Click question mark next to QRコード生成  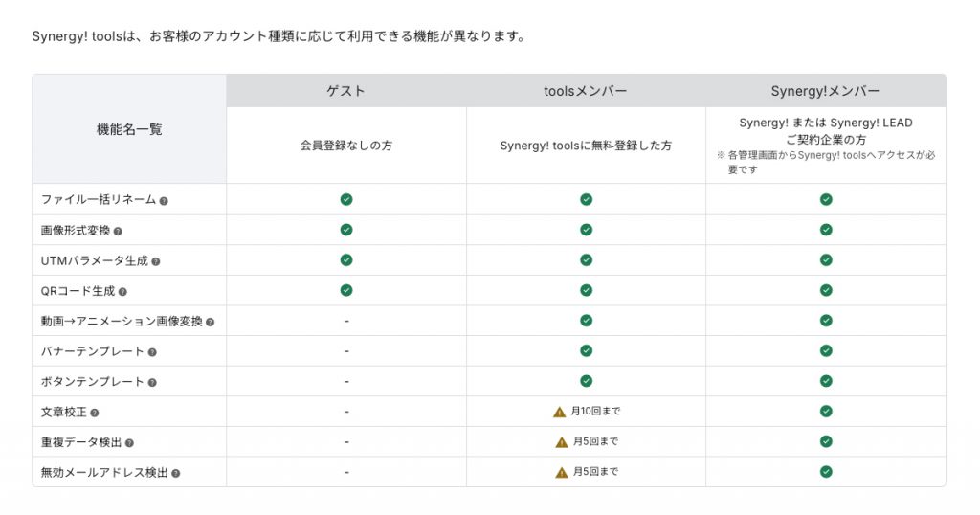click(x=122, y=292)
